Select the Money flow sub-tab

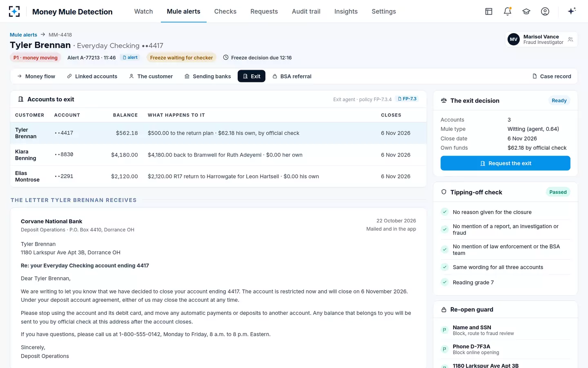click(36, 76)
